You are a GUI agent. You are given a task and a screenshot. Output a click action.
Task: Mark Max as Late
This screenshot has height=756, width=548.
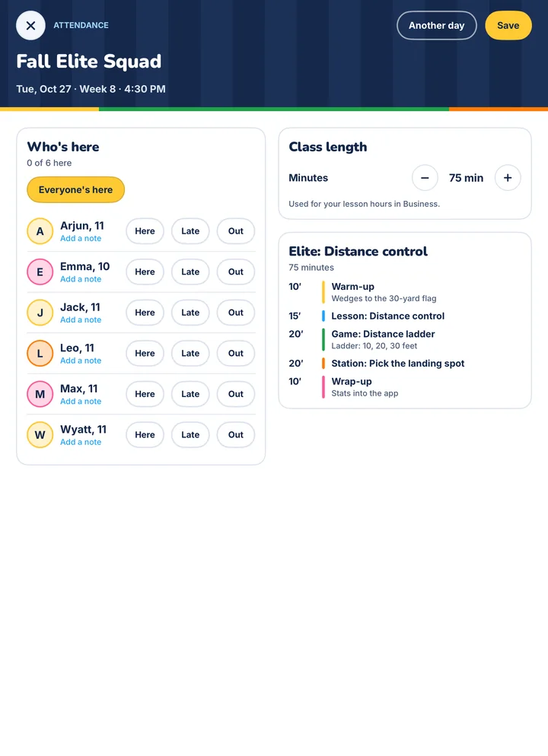point(190,395)
